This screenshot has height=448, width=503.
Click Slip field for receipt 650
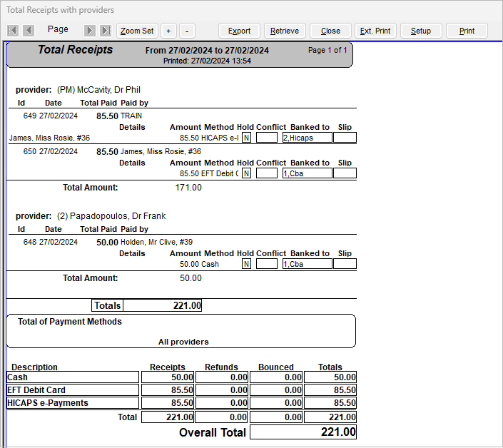click(345, 173)
